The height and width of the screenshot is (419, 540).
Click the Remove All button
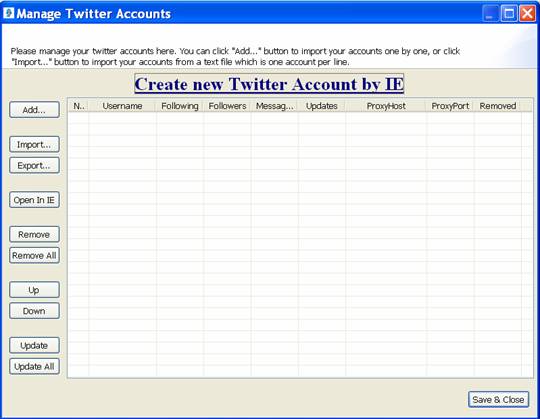pyautogui.click(x=34, y=255)
